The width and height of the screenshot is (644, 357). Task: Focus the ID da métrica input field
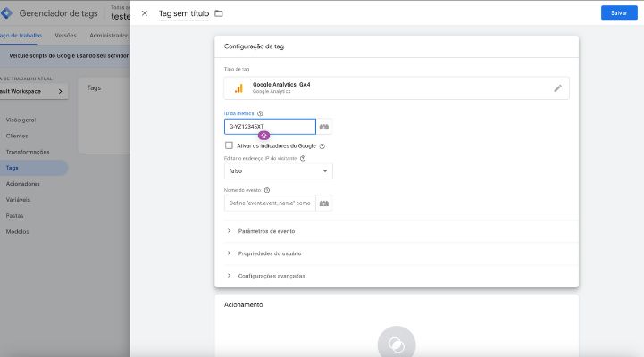pyautogui.click(x=270, y=127)
